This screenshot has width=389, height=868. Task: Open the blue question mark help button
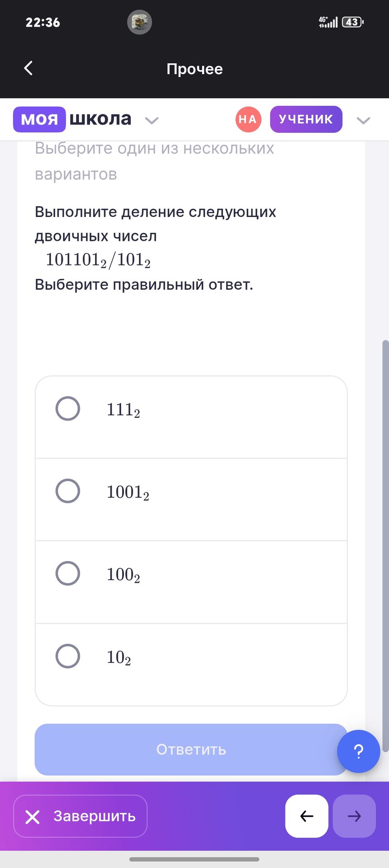pos(358,751)
